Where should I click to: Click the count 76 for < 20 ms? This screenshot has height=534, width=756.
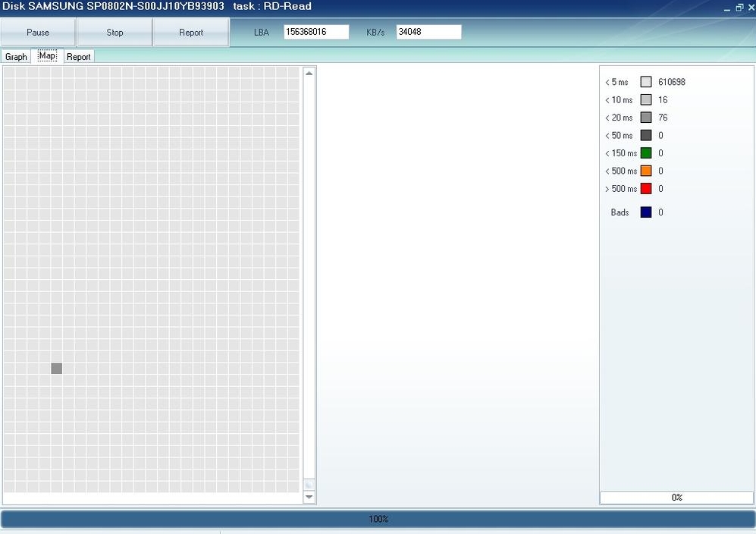point(663,118)
